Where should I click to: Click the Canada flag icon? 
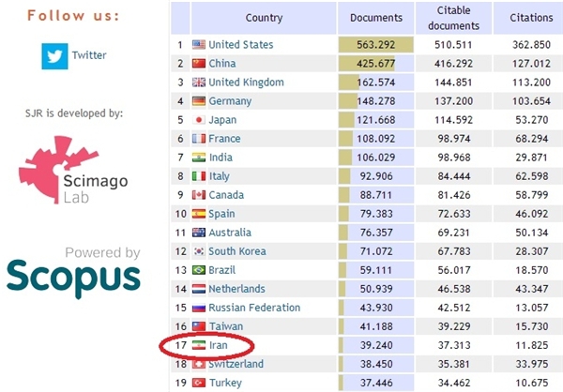point(198,195)
